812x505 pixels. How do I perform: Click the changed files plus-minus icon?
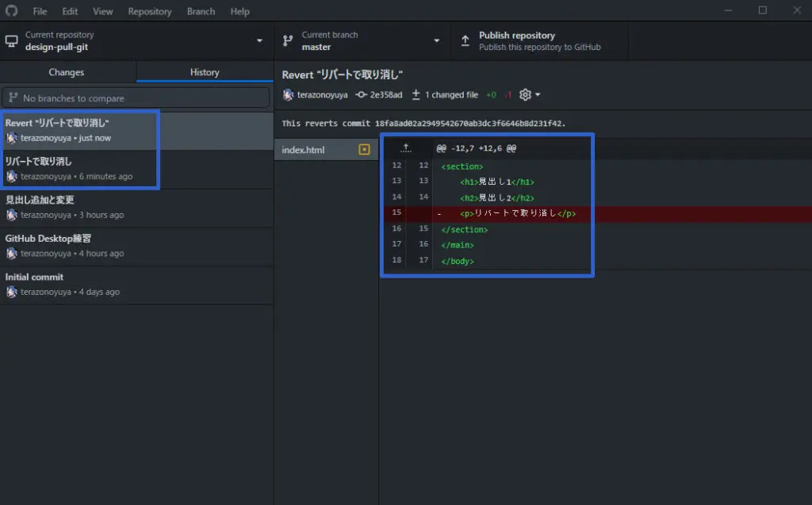coord(416,95)
